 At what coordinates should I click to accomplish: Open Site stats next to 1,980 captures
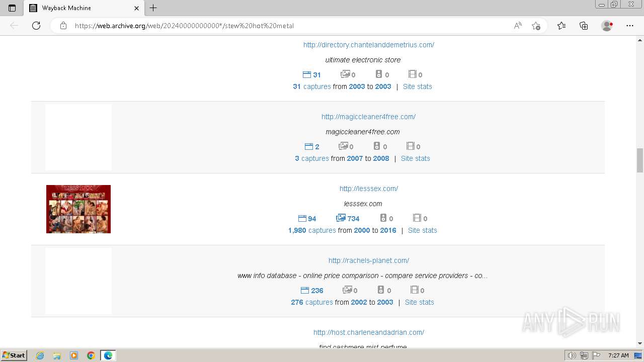[x=423, y=230]
